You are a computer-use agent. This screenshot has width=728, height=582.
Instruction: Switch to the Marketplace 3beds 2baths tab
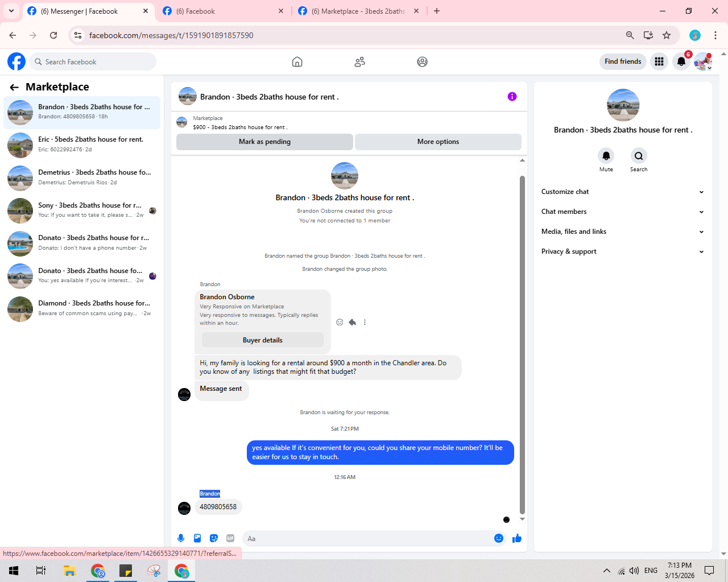pos(359,11)
